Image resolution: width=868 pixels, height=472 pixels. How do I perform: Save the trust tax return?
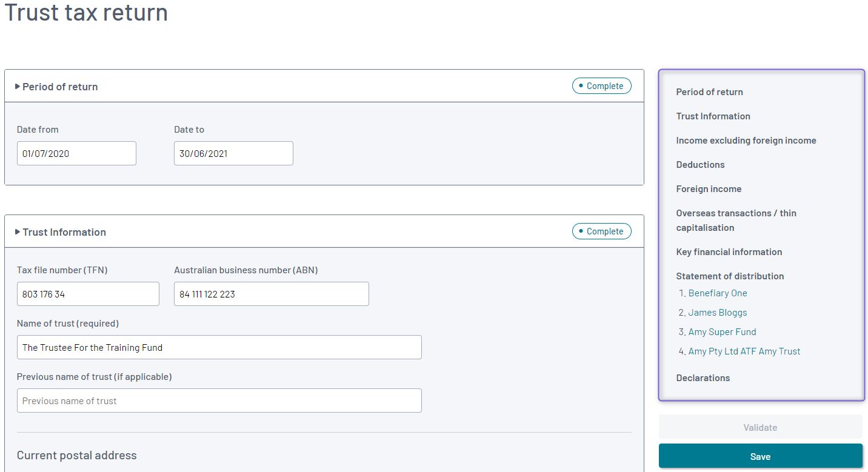760,456
